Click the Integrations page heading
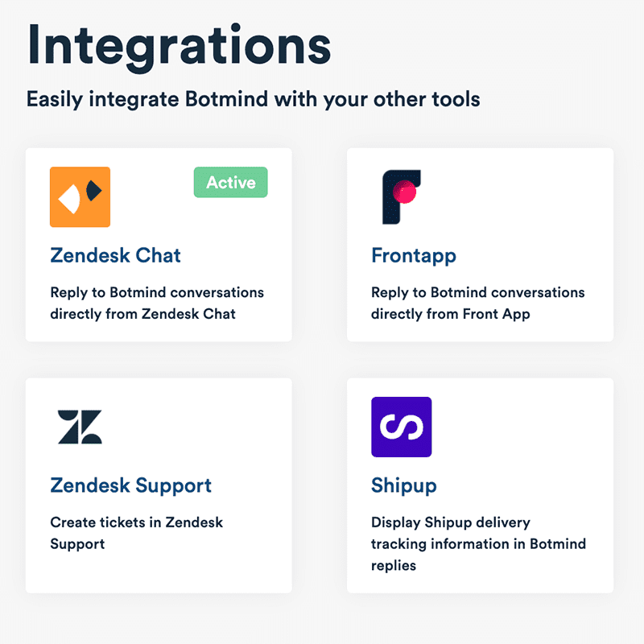This screenshot has width=644, height=644. click(x=179, y=46)
